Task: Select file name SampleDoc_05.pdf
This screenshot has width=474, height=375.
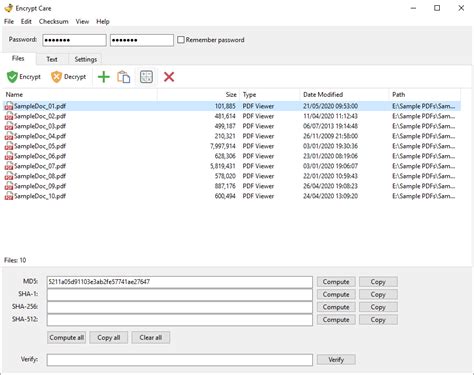Action: (40, 146)
